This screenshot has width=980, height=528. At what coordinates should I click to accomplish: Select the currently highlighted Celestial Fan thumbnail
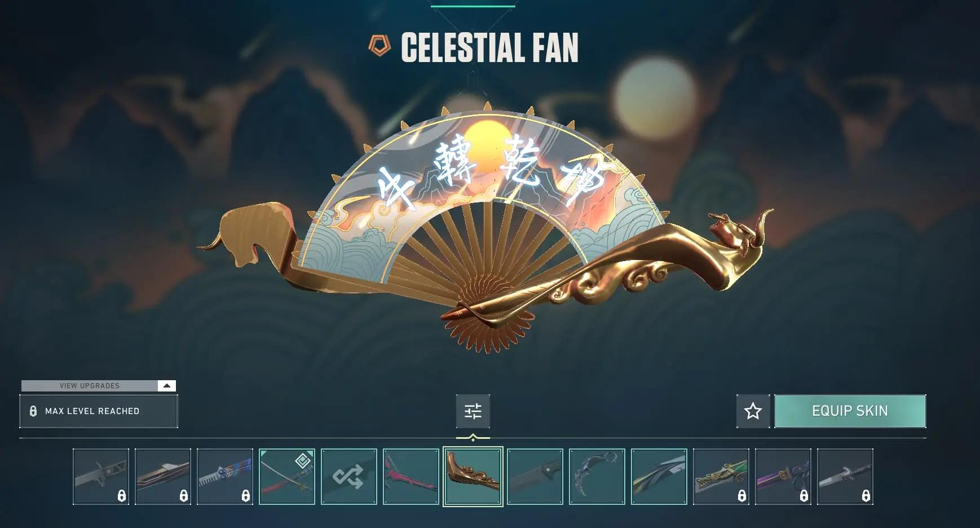(x=473, y=477)
